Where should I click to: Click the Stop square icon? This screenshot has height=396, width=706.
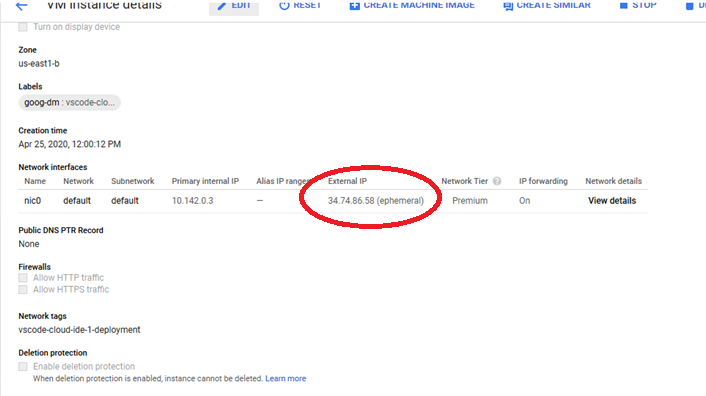pos(624,5)
